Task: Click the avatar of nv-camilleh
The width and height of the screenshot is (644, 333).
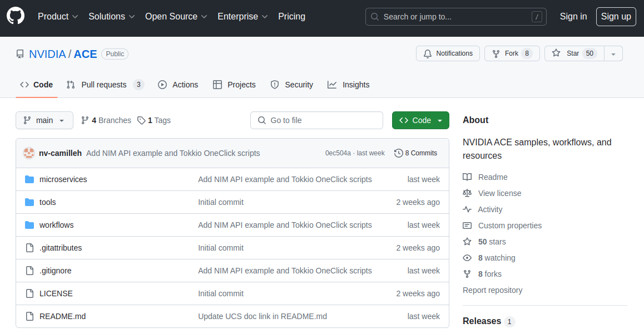Action: click(x=29, y=153)
